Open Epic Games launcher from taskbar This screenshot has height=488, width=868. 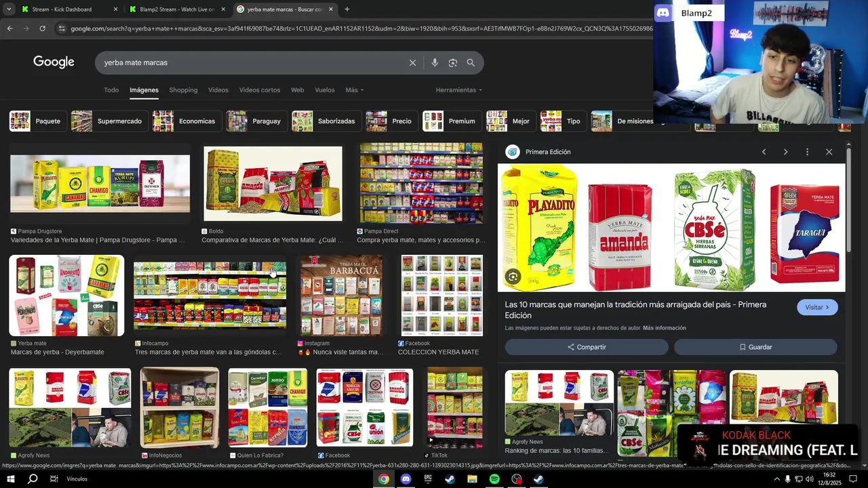428,479
